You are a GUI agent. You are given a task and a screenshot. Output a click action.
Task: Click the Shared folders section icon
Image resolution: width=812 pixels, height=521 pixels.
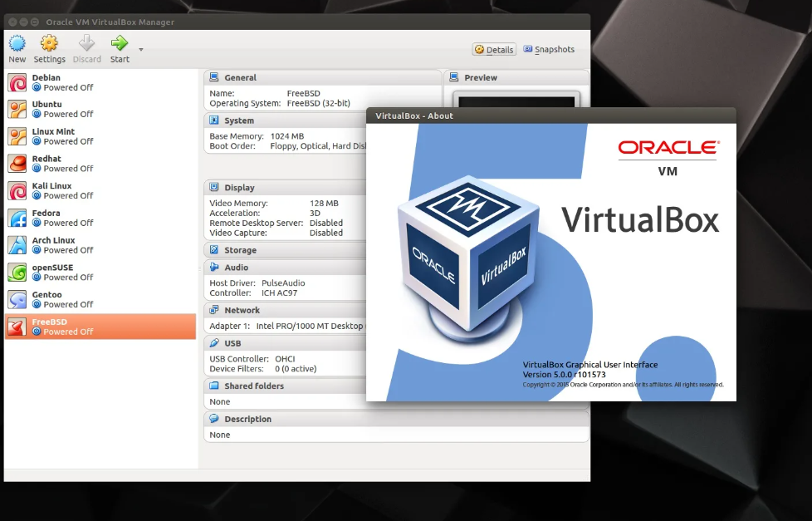[214, 386]
